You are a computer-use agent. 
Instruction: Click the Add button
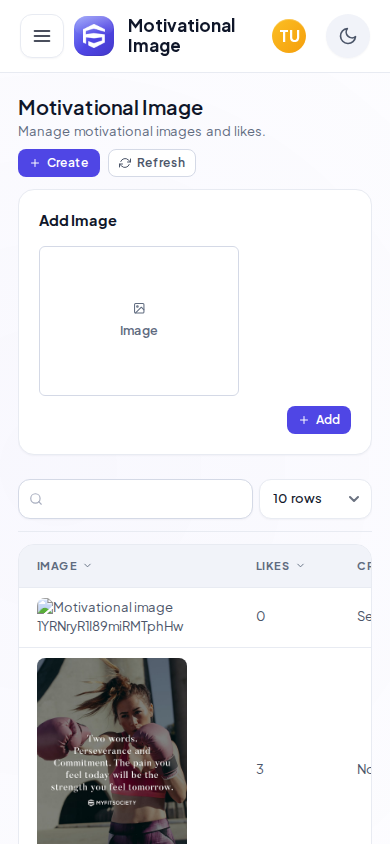pyautogui.click(x=319, y=420)
